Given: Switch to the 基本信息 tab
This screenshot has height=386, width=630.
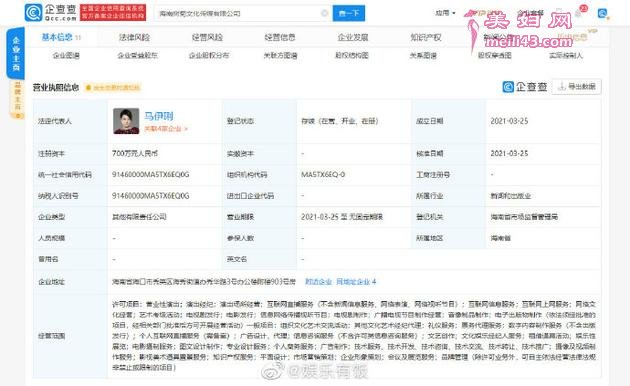Looking at the screenshot, I should click(61, 37).
